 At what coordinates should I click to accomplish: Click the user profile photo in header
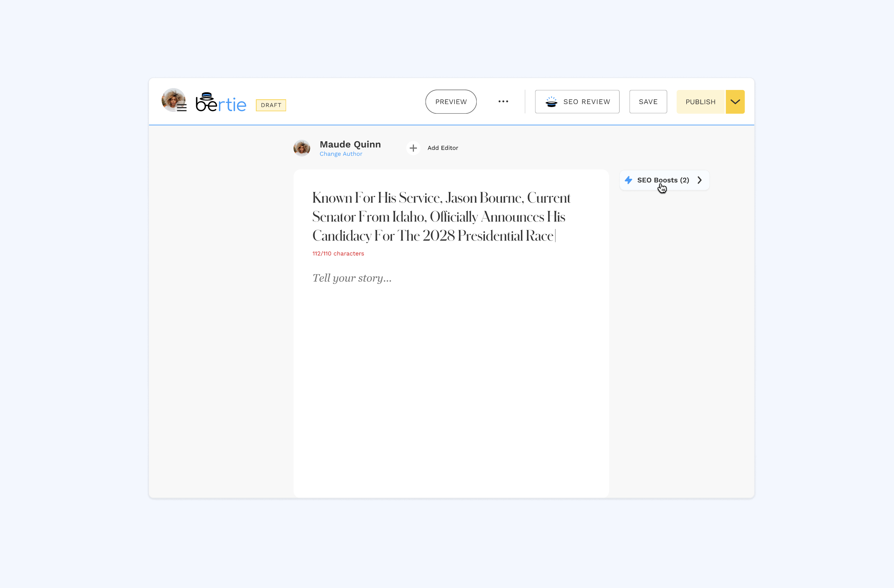(x=171, y=98)
